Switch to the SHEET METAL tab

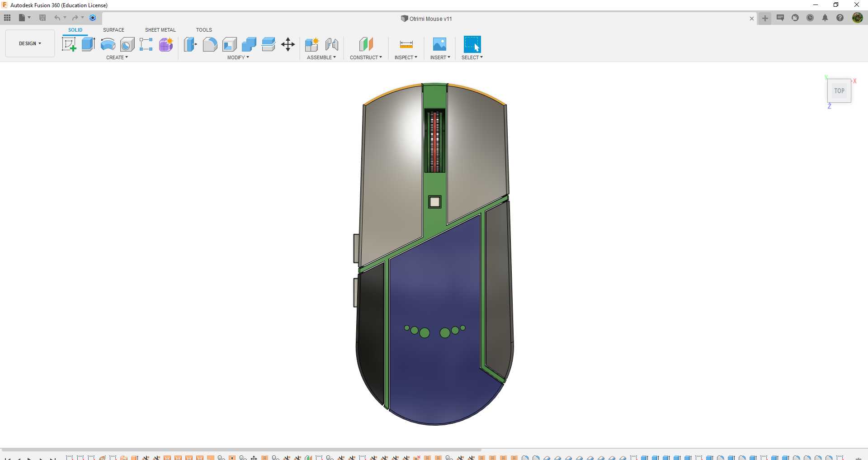coord(160,30)
